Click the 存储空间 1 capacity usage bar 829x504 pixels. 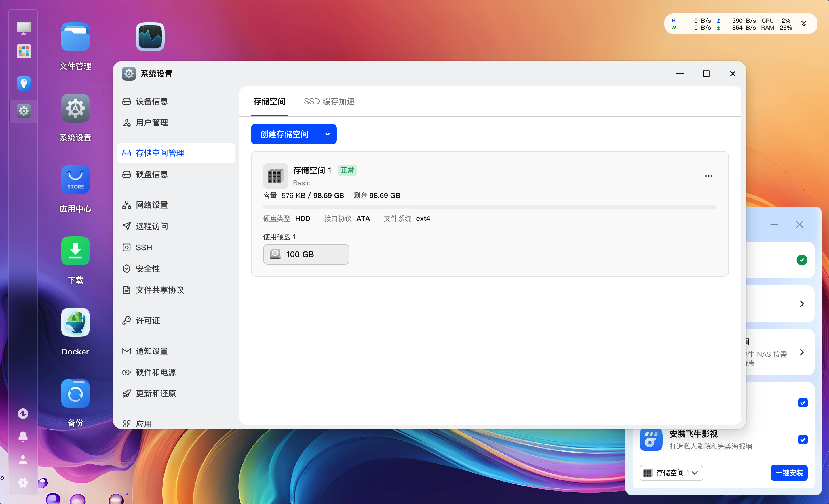490,207
